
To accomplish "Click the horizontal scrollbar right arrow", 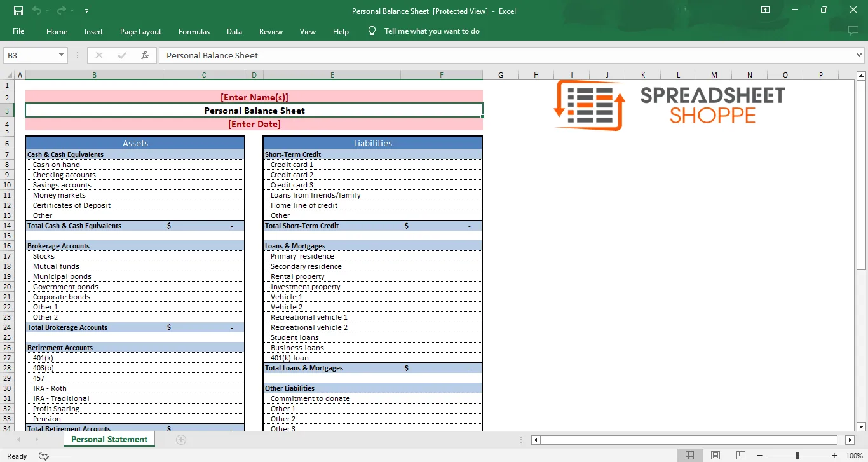I will coord(850,440).
